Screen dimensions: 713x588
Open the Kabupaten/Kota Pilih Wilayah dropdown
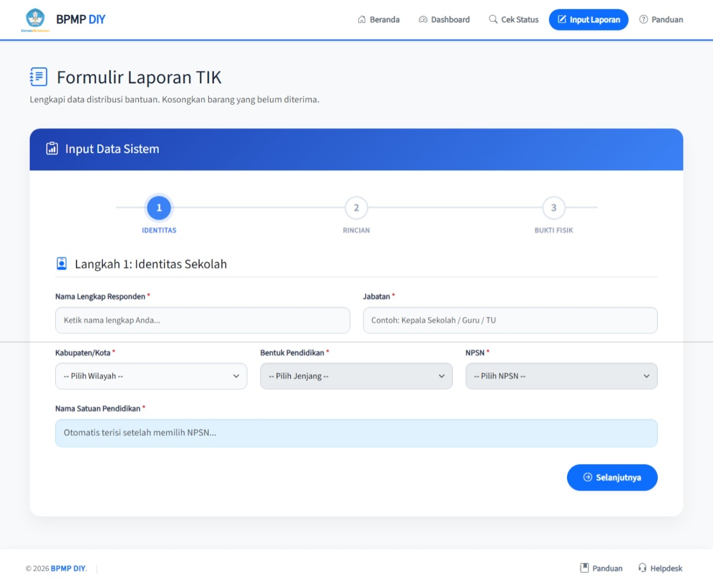pyautogui.click(x=151, y=376)
